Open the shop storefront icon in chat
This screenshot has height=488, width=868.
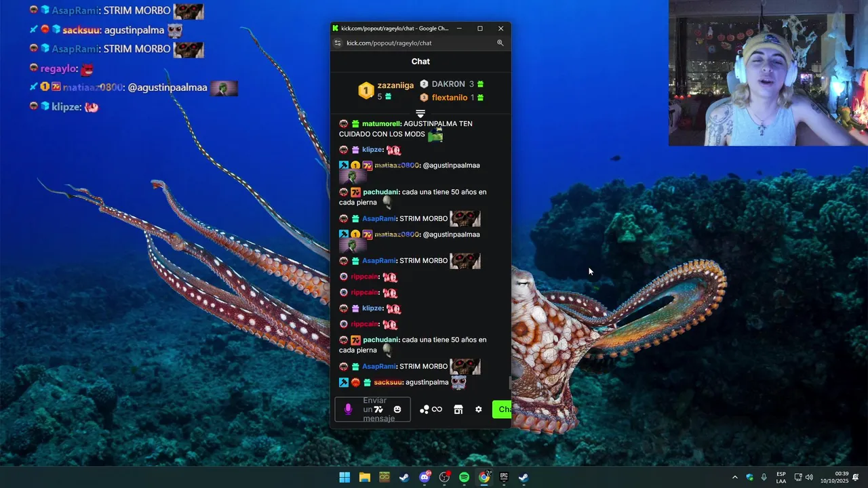point(458,409)
